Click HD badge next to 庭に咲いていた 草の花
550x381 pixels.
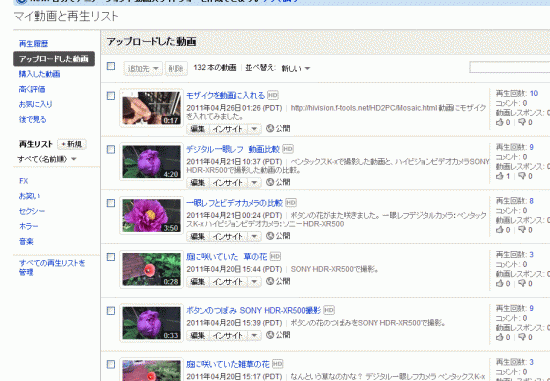click(x=275, y=256)
